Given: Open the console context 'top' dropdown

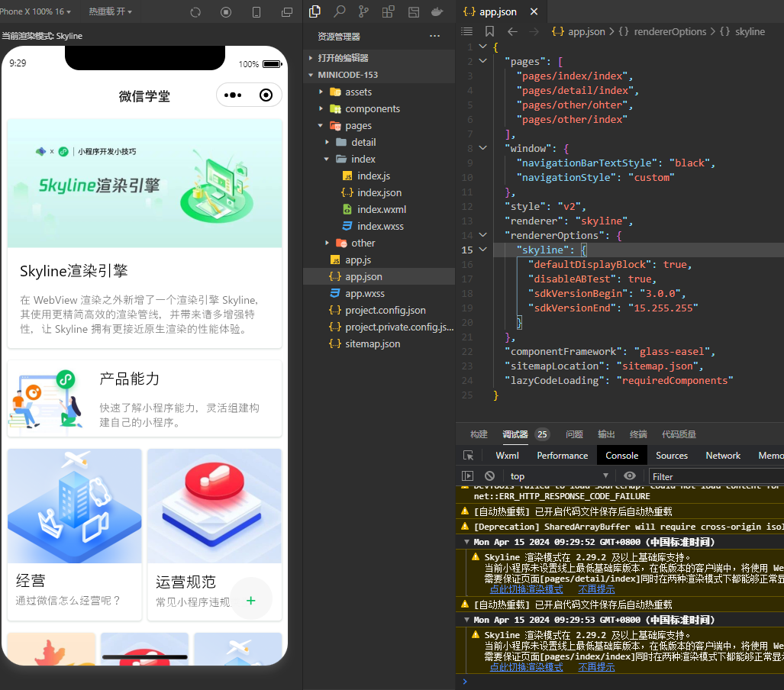Looking at the screenshot, I should (559, 476).
